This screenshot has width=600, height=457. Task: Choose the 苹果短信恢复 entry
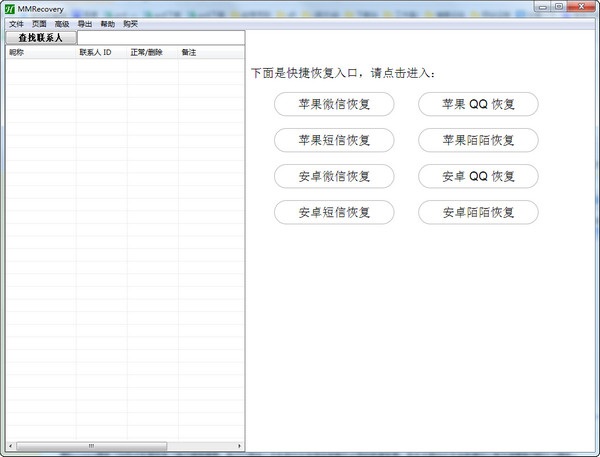pyautogui.click(x=334, y=140)
